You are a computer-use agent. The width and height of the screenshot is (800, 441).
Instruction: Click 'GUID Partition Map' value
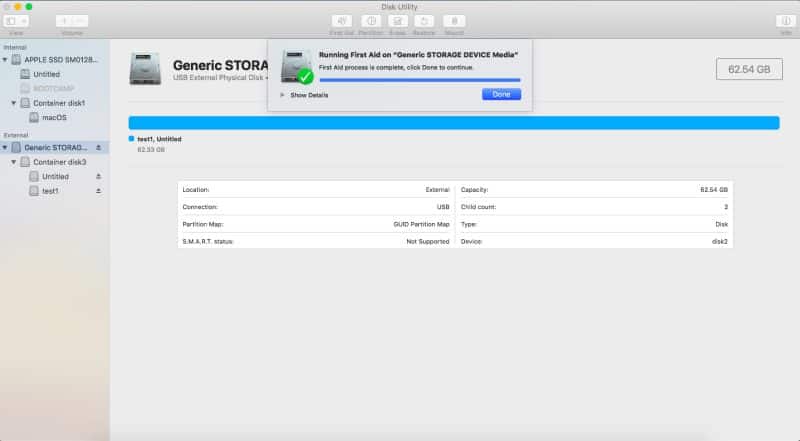tap(421, 224)
